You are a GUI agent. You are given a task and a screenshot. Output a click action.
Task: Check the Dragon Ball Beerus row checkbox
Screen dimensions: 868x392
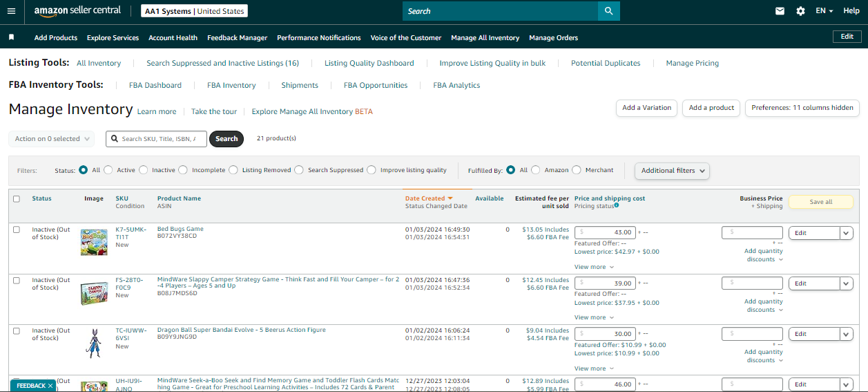(17, 330)
